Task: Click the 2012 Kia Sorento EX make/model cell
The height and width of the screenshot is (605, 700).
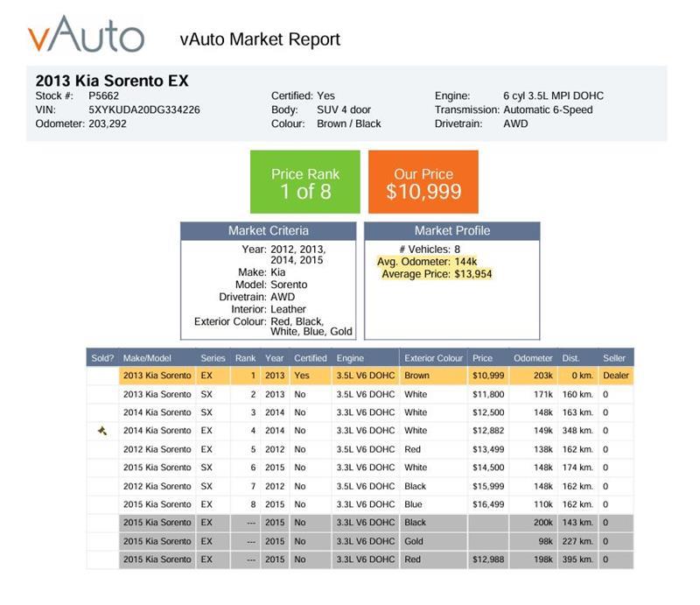Action: tap(157, 449)
